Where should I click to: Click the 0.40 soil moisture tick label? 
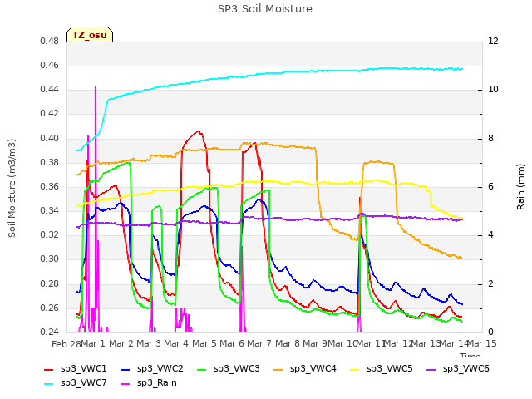tap(50, 138)
